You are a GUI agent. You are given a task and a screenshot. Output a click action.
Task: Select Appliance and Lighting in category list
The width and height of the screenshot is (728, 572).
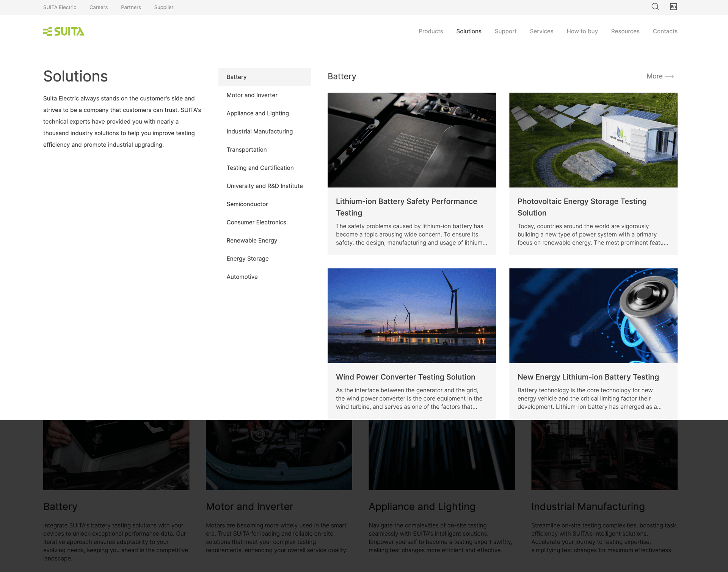coord(265,113)
